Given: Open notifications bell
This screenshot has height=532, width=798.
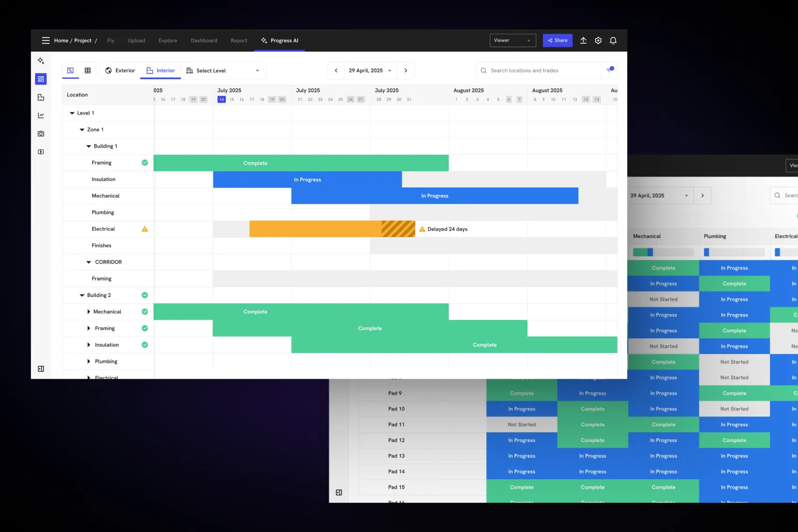Looking at the screenshot, I should tap(613, 41).
